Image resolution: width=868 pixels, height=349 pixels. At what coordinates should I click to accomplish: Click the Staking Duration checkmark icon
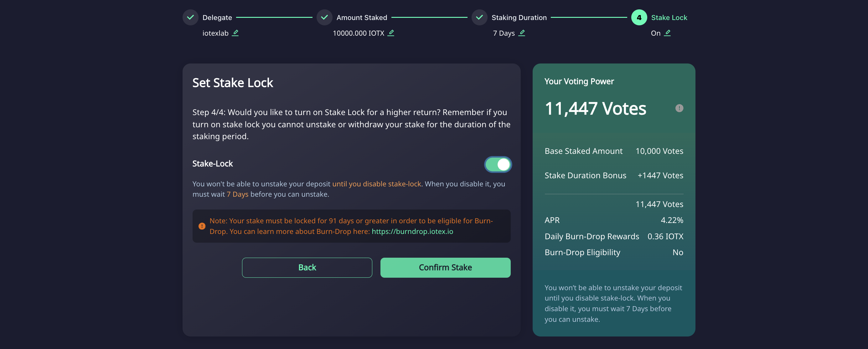[x=479, y=17]
